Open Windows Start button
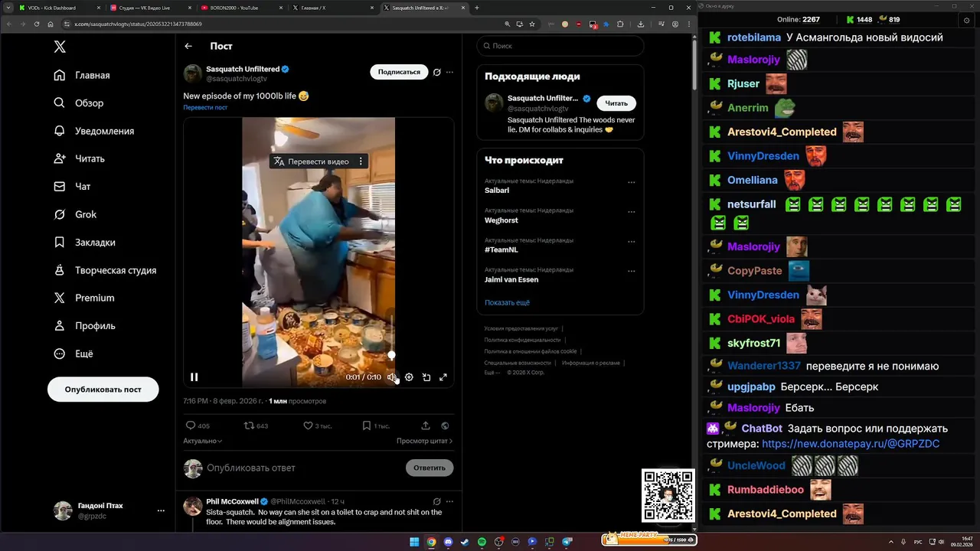The image size is (980, 551). (414, 542)
